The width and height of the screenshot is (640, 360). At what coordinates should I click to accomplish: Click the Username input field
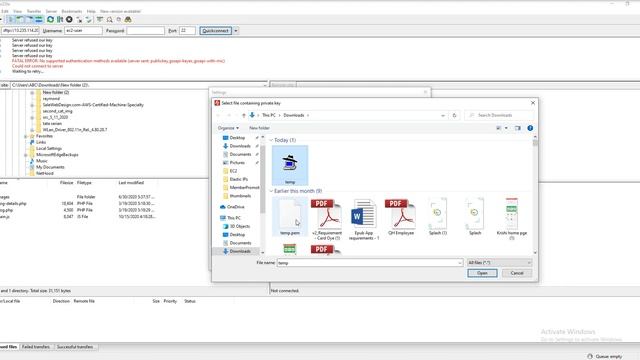[x=83, y=31]
